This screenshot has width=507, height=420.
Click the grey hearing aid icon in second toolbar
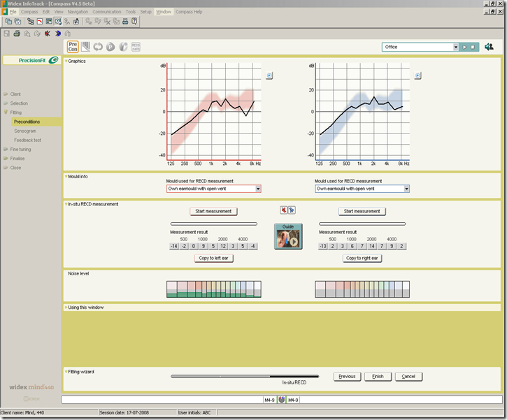tap(68, 34)
